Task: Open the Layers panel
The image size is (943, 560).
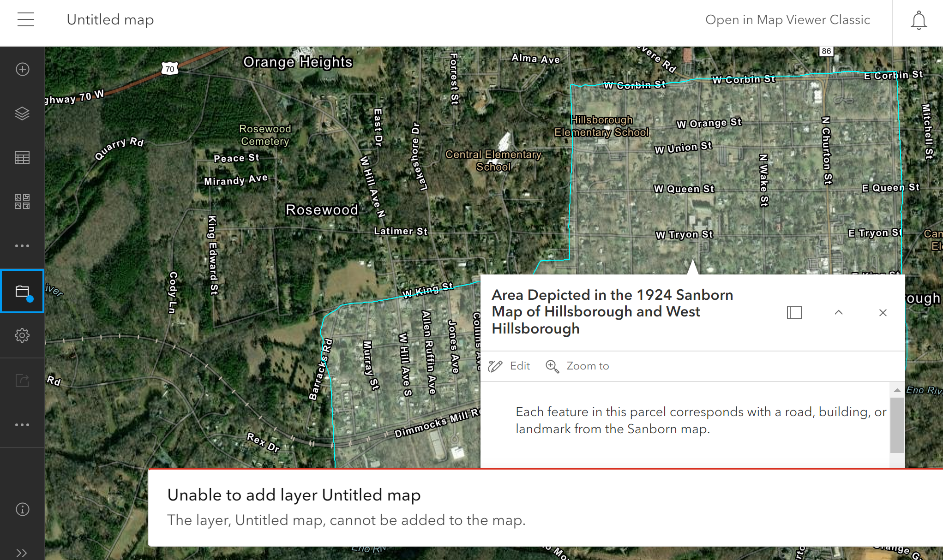Action: (22, 113)
